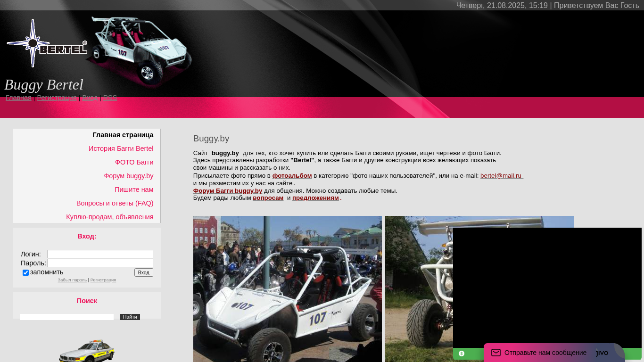This screenshot has height=362, width=644.
Task: Click the taxi car image in sidebar
Action: (x=87, y=350)
